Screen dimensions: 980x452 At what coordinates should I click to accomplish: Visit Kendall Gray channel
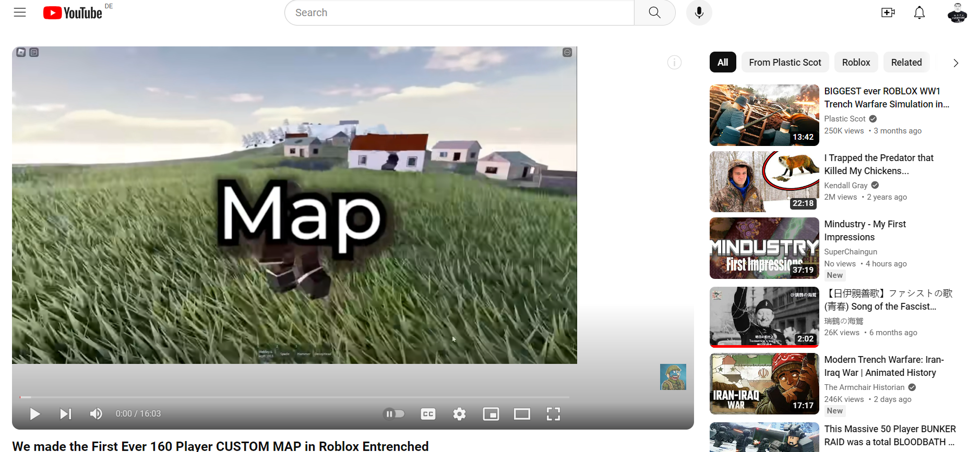click(x=846, y=186)
